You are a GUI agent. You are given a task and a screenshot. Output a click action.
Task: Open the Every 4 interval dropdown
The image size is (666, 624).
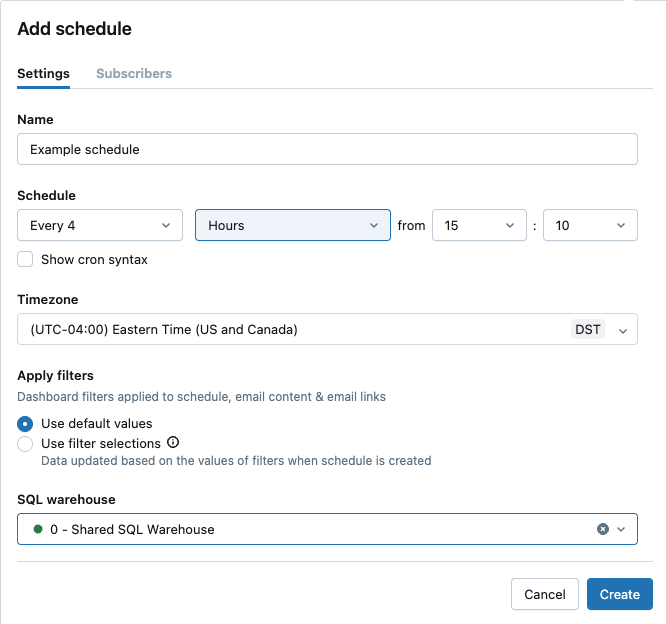[x=100, y=225]
